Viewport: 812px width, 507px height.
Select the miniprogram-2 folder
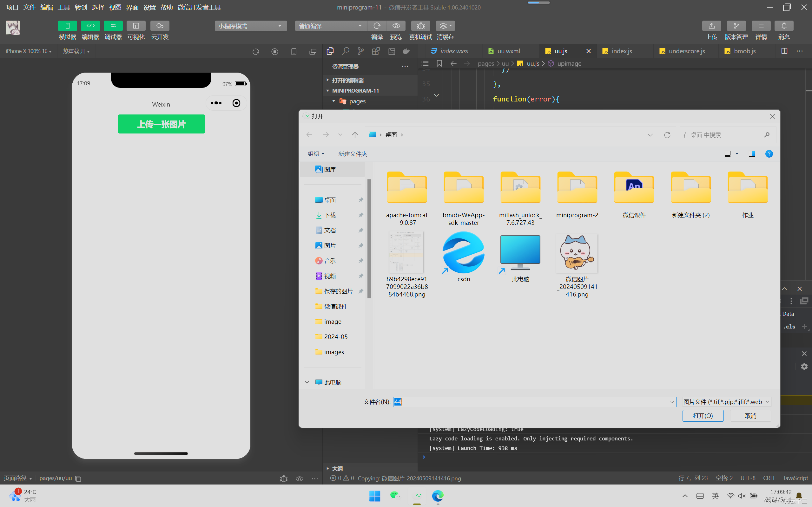tap(577, 194)
